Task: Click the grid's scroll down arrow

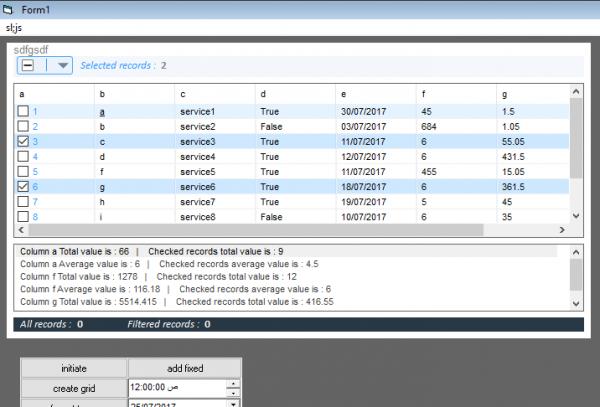Action: [x=576, y=216]
